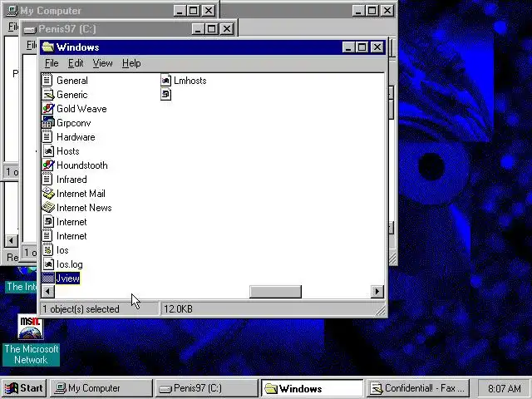Select the Lmhosts file icon
This screenshot has height=399, width=532.
(165, 81)
